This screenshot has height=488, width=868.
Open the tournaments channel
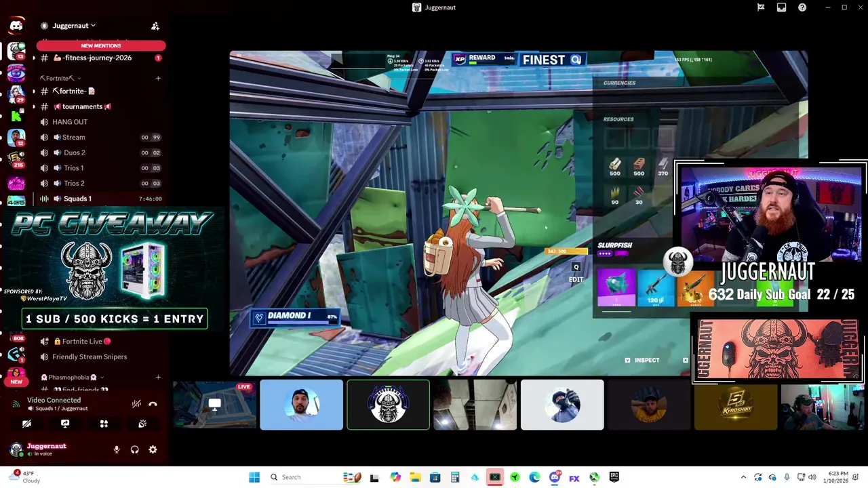point(100,106)
